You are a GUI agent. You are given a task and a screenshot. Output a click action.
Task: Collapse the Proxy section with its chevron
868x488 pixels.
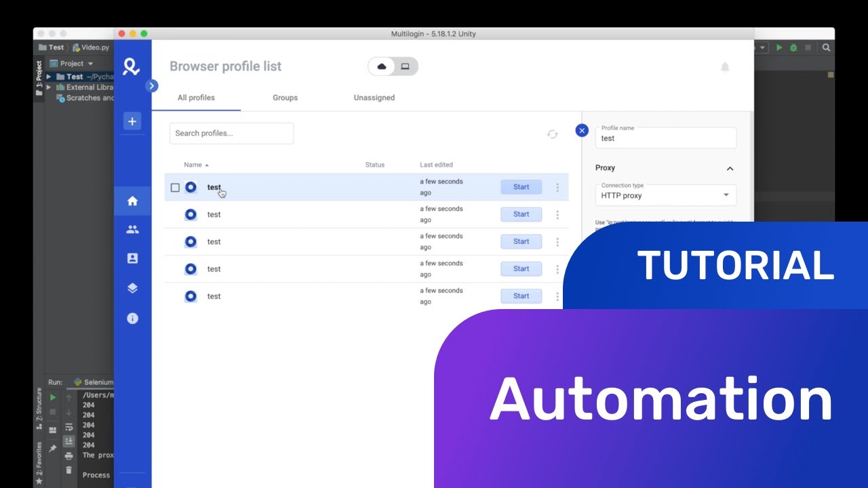click(730, 169)
